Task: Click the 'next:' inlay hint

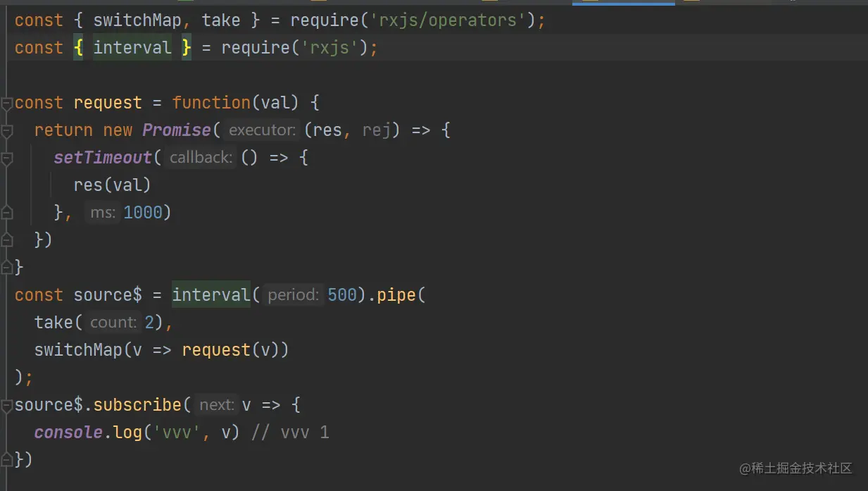Action: 216,405
